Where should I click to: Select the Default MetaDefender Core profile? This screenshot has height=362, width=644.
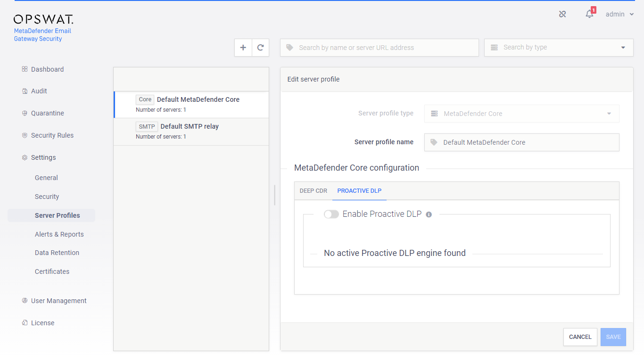tap(191, 105)
